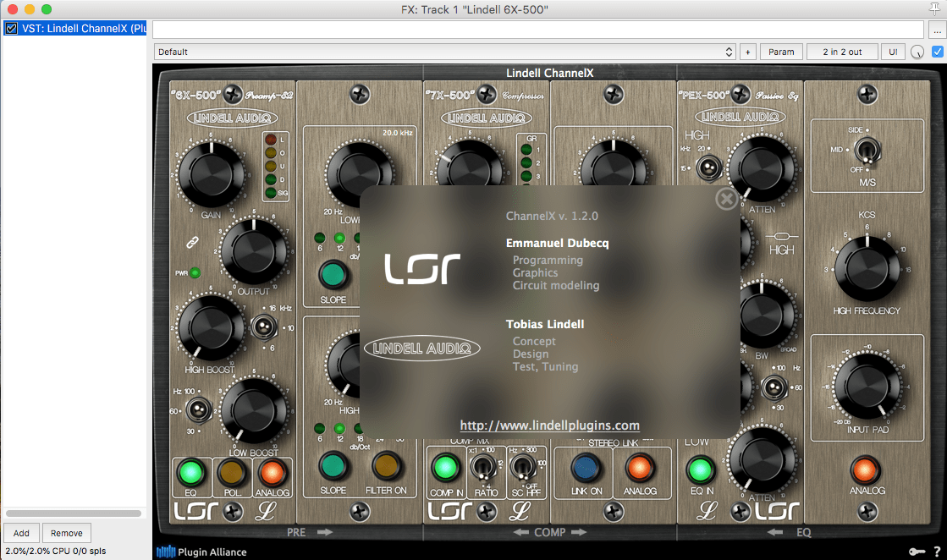Click the FX comment text field at the top
This screenshot has width=947, height=560.
pos(538,29)
